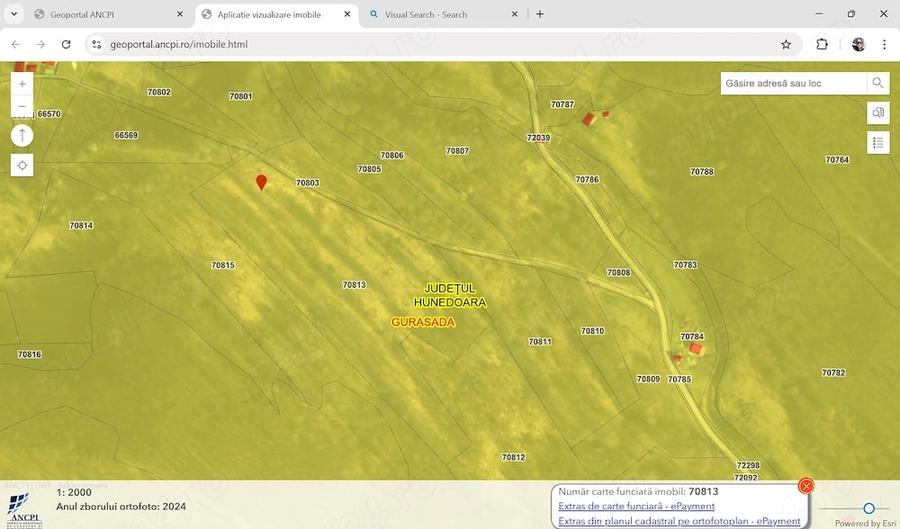Open the parcel search tool icon

click(x=878, y=112)
